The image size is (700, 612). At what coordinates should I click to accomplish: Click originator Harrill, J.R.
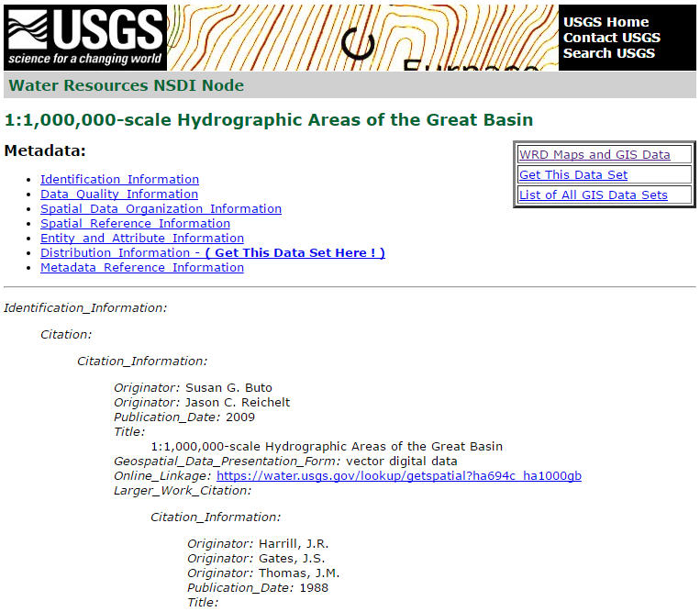[294, 544]
